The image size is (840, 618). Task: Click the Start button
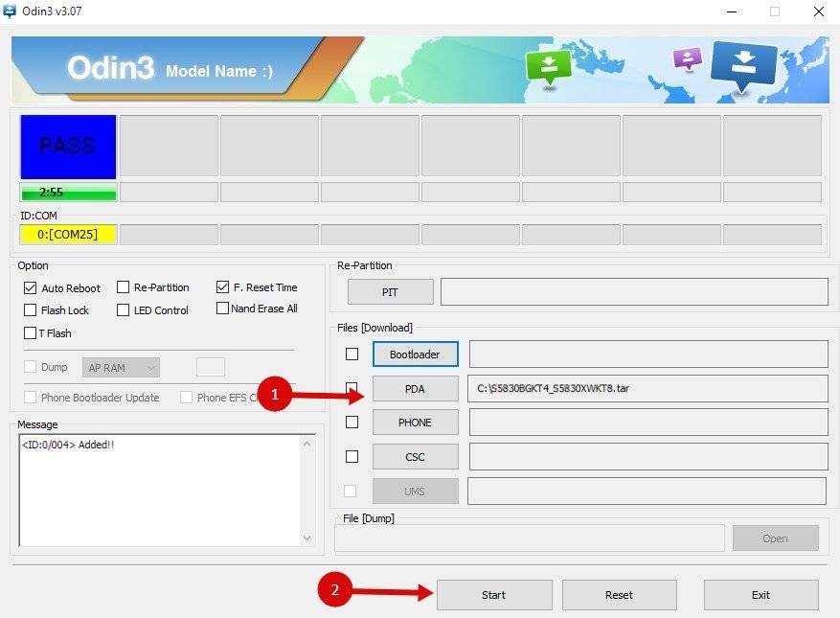coord(494,595)
